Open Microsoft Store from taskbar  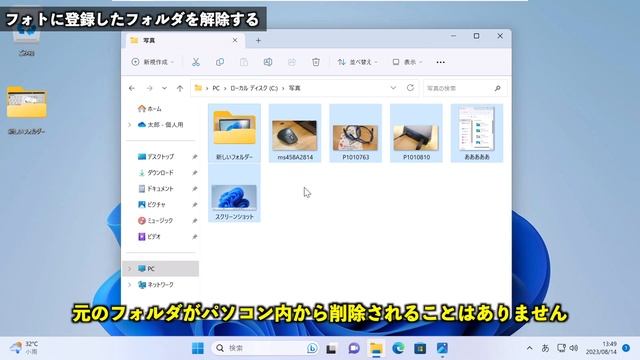[x=420, y=348]
